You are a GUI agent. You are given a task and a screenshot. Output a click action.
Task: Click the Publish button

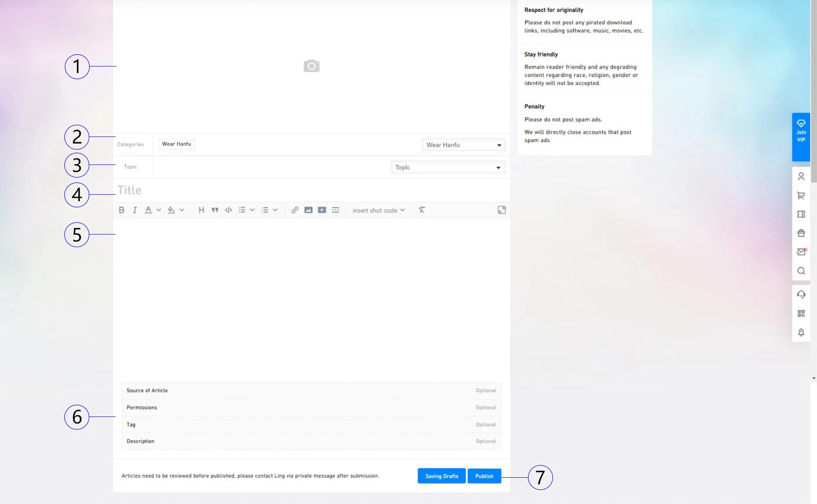point(484,476)
